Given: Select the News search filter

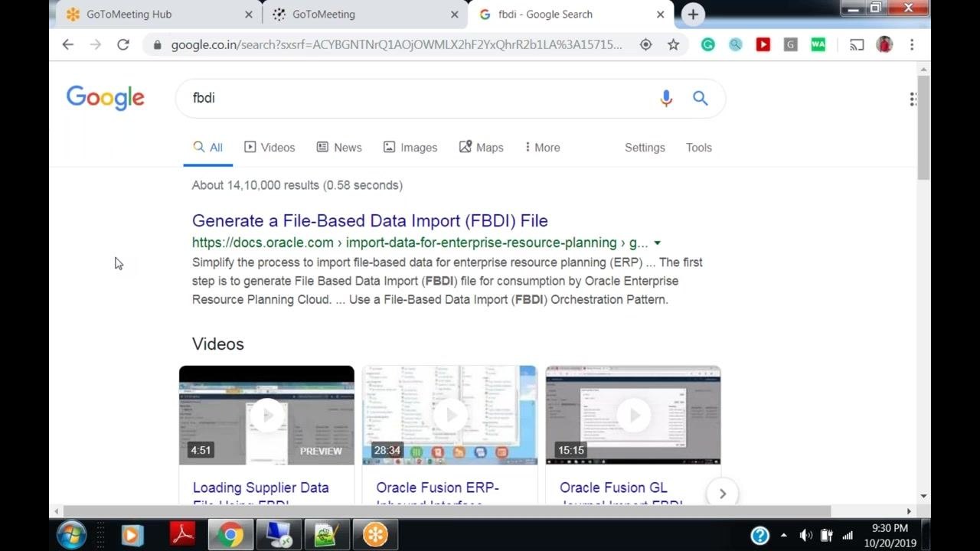Looking at the screenshot, I should pos(339,148).
